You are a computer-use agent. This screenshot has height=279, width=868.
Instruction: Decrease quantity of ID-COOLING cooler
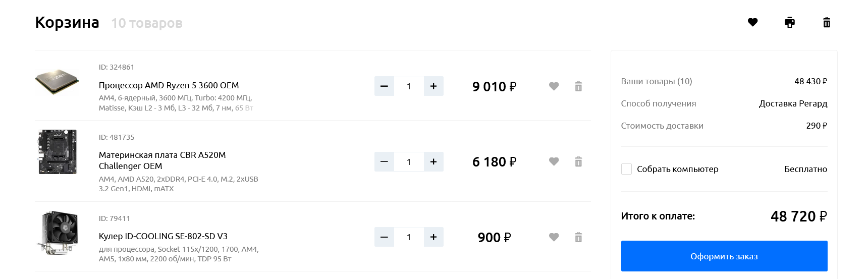coord(384,237)
